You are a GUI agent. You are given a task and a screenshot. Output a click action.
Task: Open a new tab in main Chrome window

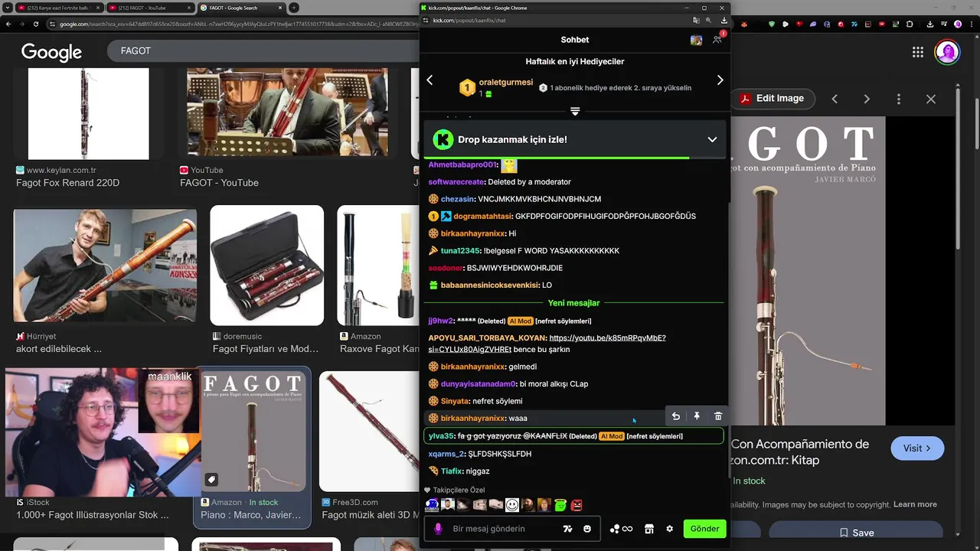294,8
